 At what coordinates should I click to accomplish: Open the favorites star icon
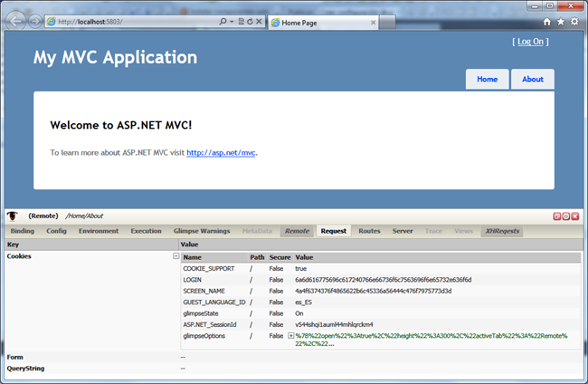[560, 22]
